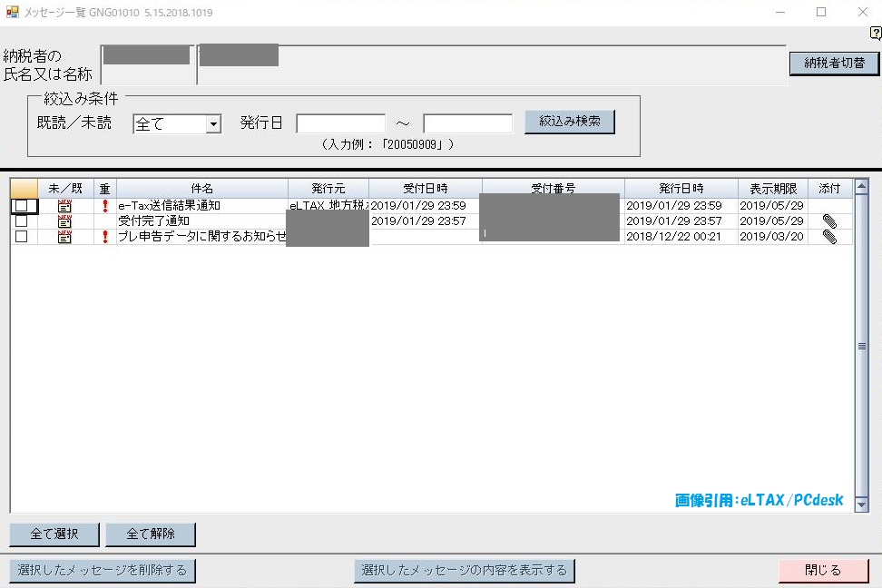This screenshot has height=588, width=882.
Task: Click the importance exclamation mark for プレ申告データに関するお知らせ
Action: pos(104,236)
